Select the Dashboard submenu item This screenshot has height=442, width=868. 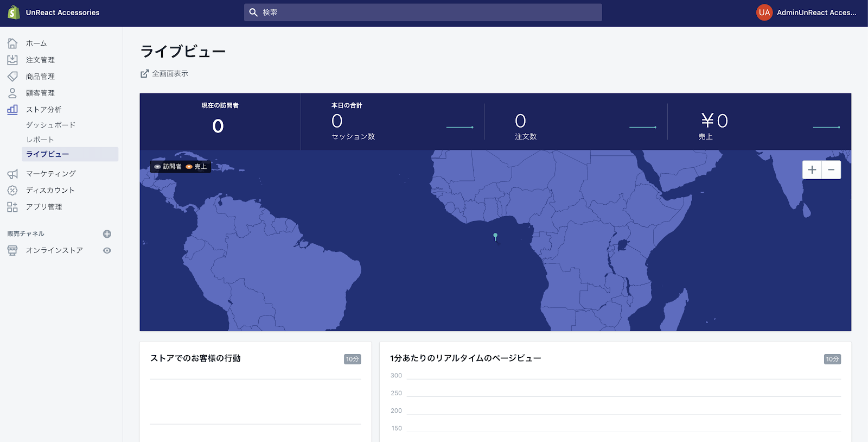click(51, 125)
